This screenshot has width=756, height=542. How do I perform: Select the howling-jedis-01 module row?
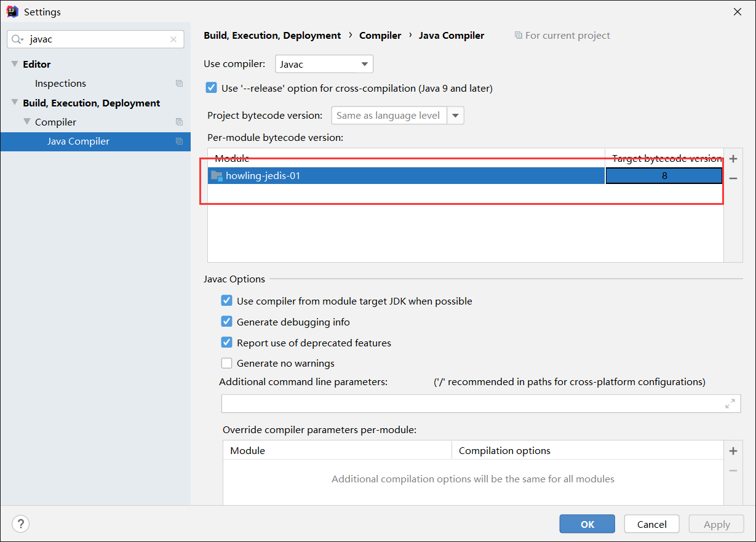(406, 176)
